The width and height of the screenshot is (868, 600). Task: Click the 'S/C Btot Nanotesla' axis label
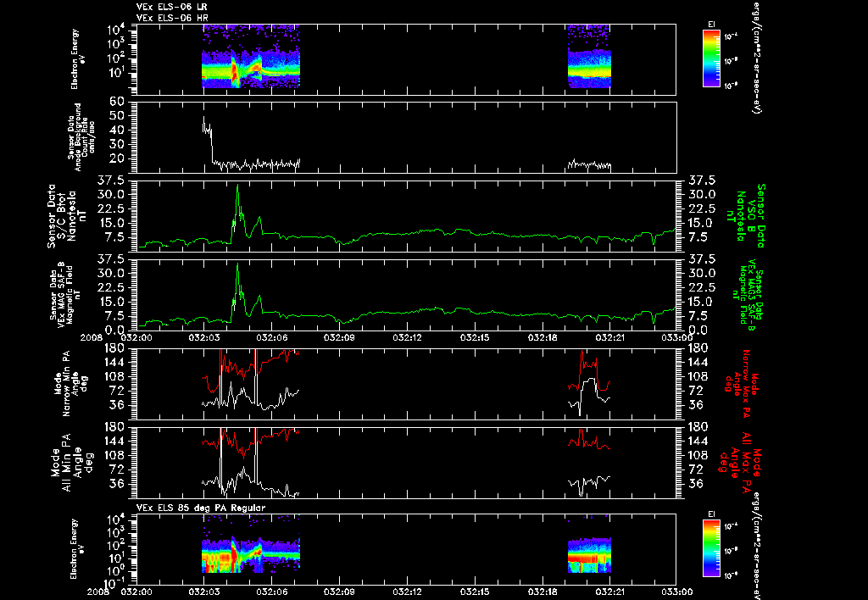66,216
